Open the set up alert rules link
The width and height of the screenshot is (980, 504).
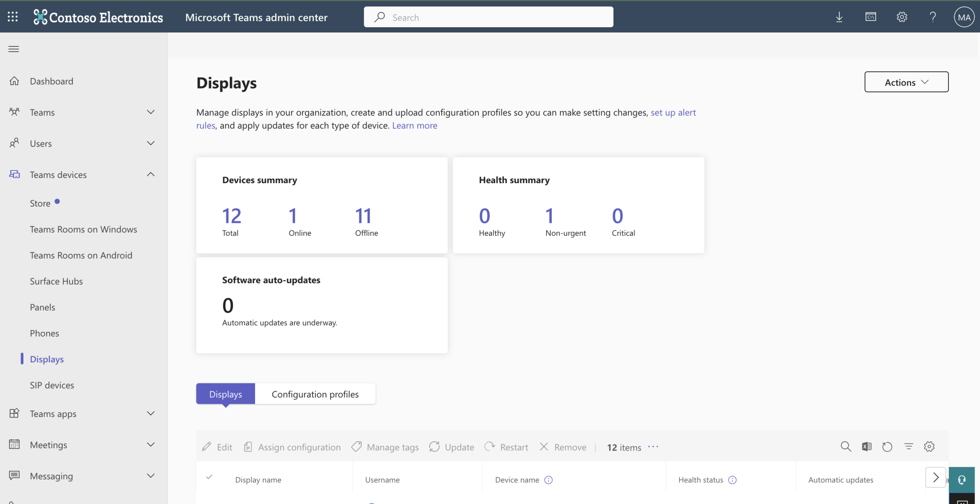[673, 112]
